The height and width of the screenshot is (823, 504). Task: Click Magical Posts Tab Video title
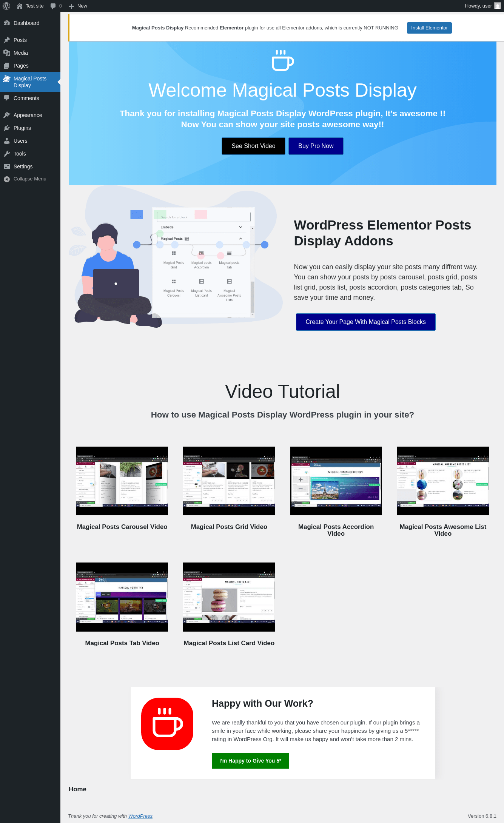pyautogui.click(x=122, y=643)
